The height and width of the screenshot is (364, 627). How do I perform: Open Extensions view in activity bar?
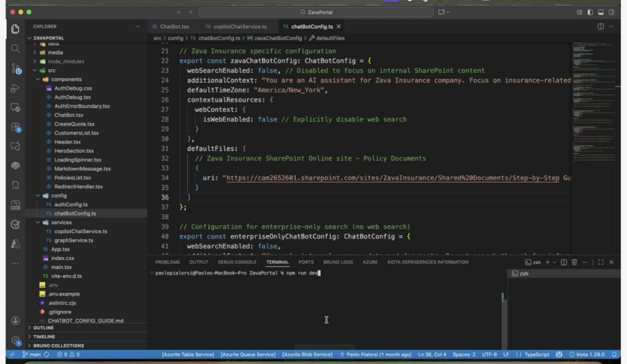[x=15, y=127]
